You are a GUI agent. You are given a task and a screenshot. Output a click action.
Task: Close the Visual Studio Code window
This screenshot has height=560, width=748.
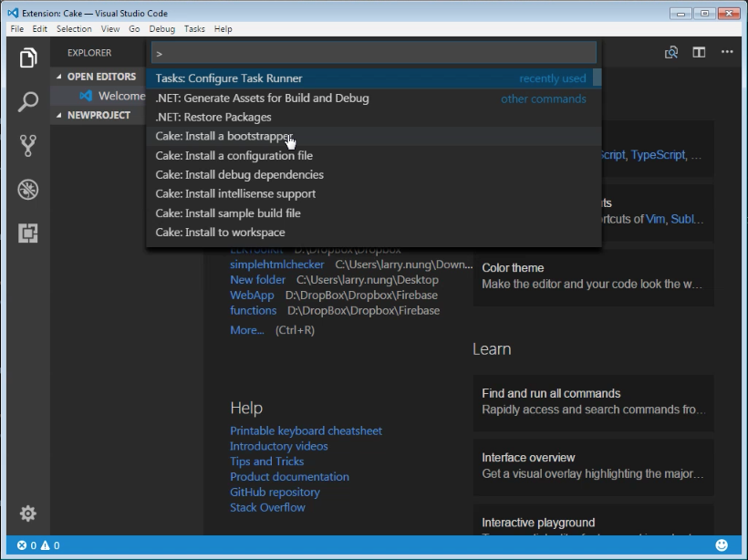pyautogui.click(x=729, y=14)
